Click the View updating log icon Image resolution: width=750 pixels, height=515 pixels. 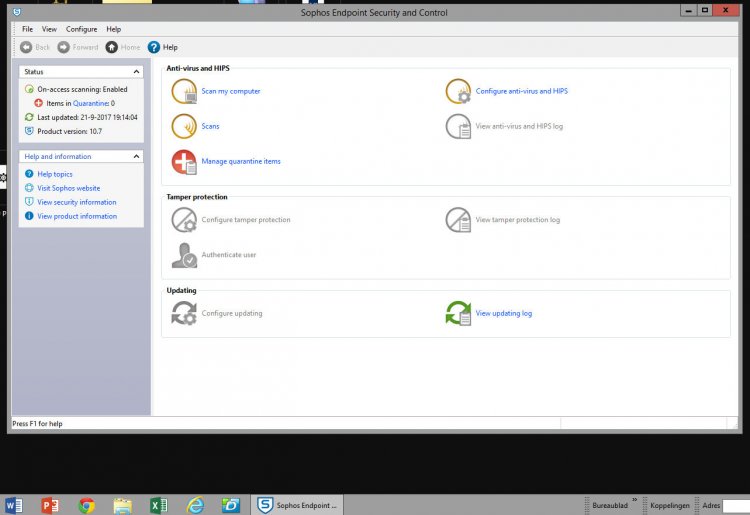458,314
